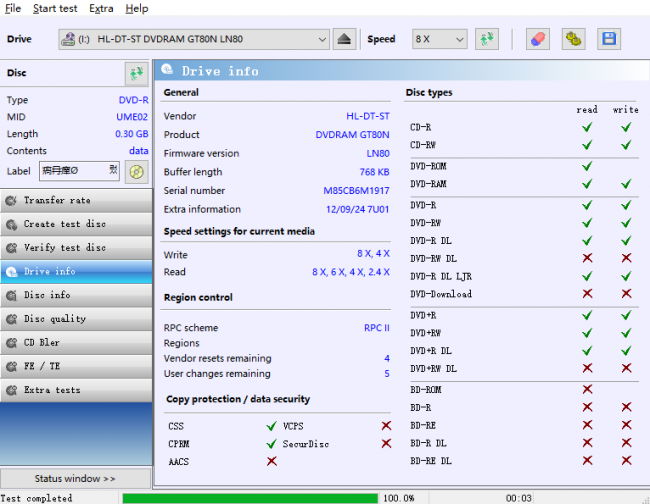Click the Product DVDRAM GT80N value
650x504 pixels.
(x=352, y=135)
